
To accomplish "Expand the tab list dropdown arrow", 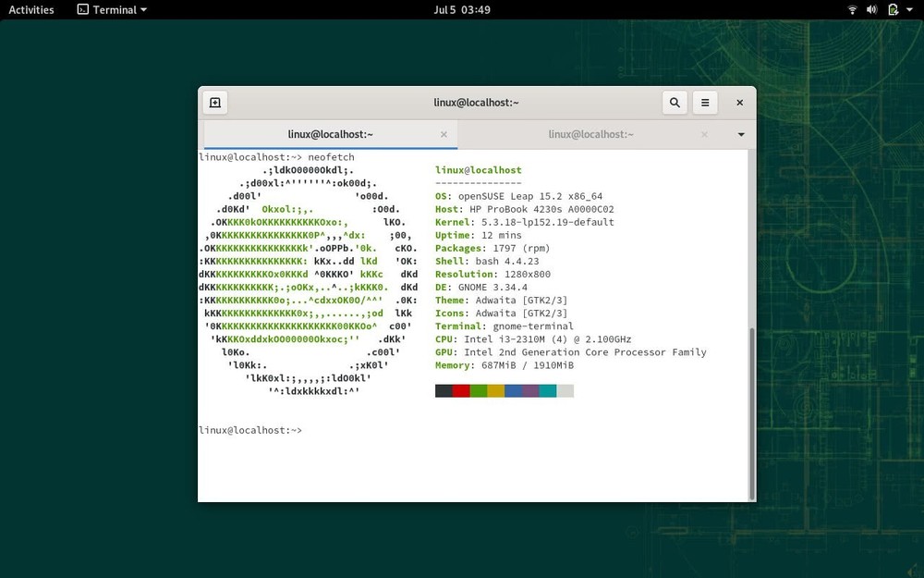I will [x=741, y=134].
